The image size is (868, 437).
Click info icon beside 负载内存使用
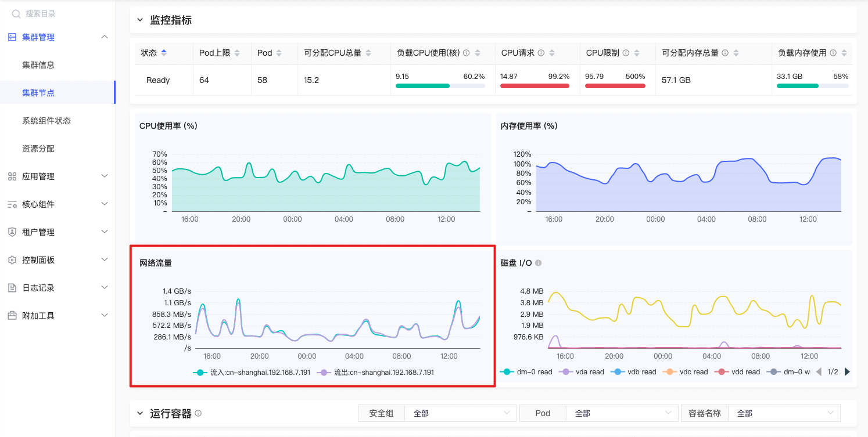[x=833, y=53]
